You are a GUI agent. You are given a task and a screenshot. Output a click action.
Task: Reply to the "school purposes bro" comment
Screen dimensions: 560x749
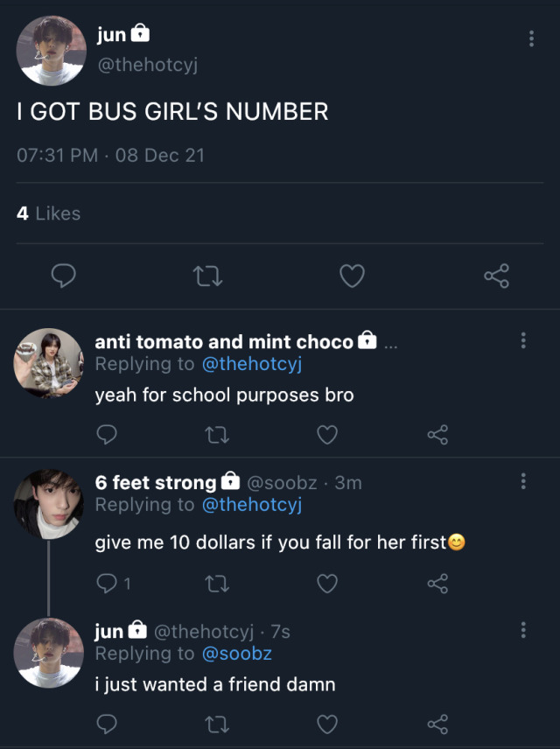(x=107, y=435)
